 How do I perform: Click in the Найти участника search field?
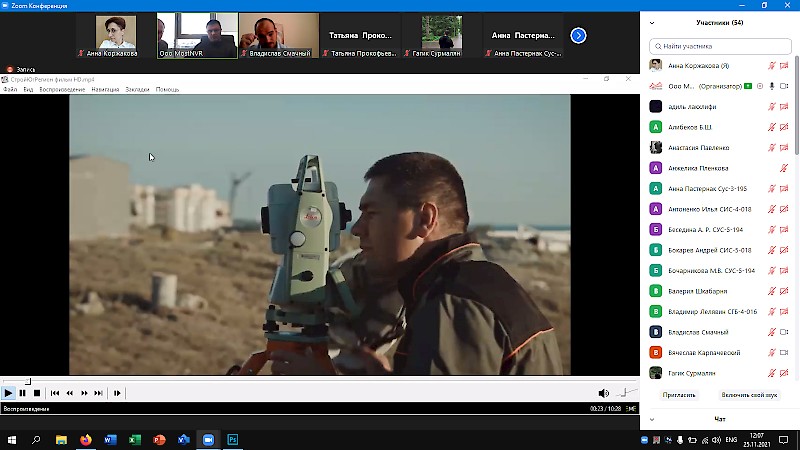tap(720, 45)
